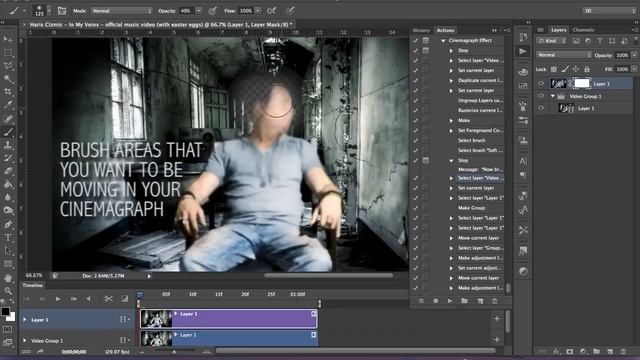
Task: Open the 3D panel tab
Action: tap(540, 30)
